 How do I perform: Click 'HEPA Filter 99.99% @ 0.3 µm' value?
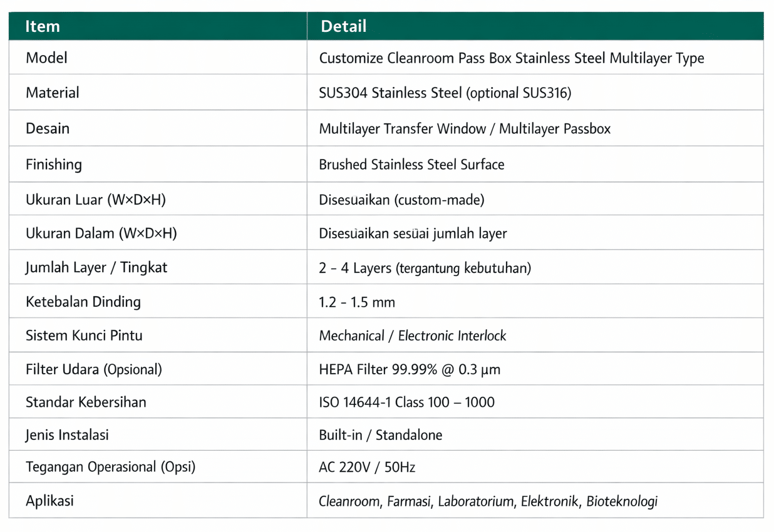410,369
